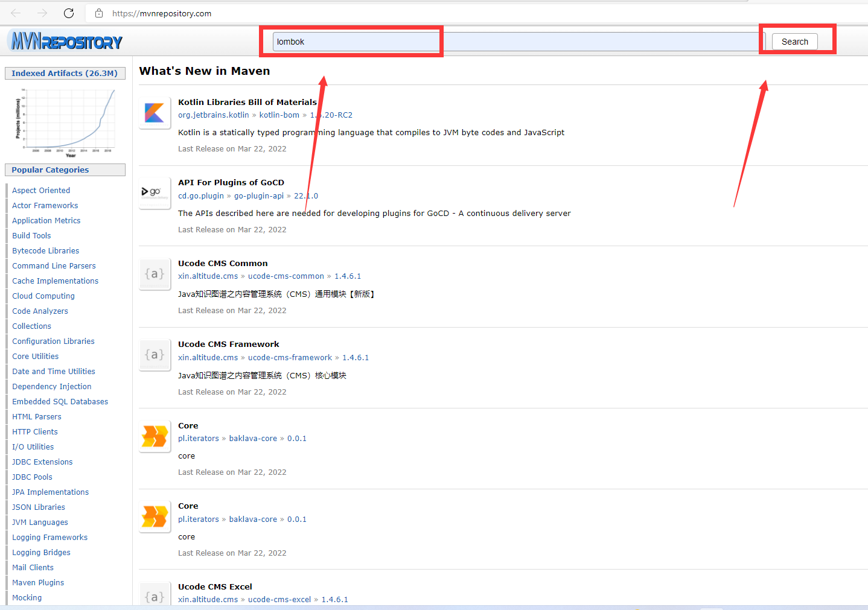Open Collections category

(31, 326)
